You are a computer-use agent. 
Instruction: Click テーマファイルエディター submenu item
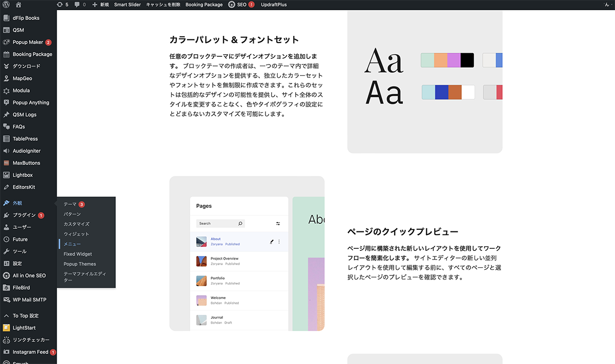pyautogui.click(x=85, y=277)
